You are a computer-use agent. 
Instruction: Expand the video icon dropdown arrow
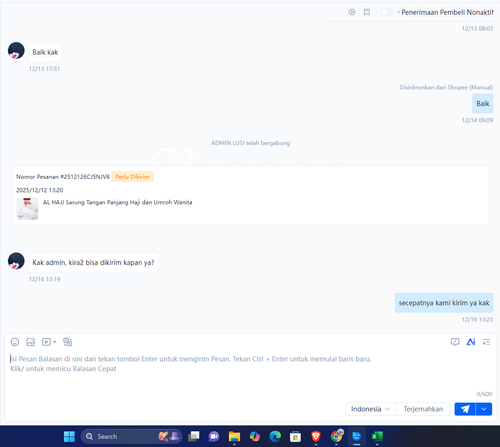pos(55,342)
